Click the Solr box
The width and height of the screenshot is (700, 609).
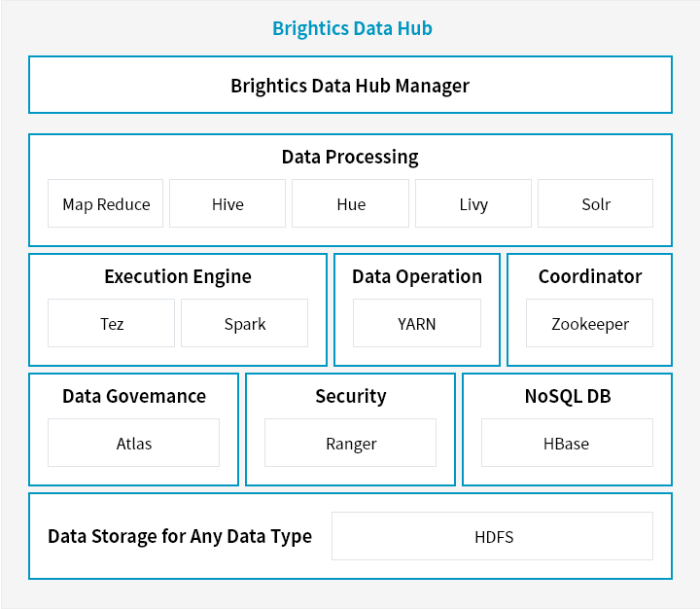[x=596, y=203]
